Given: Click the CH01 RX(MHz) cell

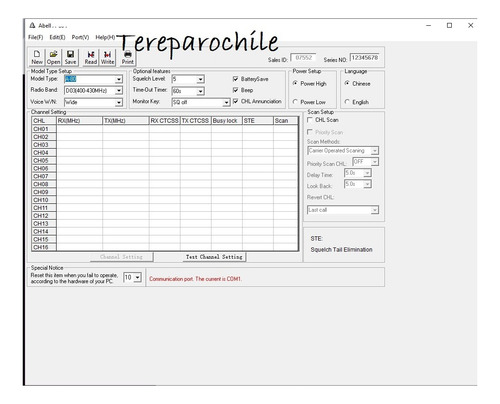Looking at the screenshot, I should click(x=79, y=129).
